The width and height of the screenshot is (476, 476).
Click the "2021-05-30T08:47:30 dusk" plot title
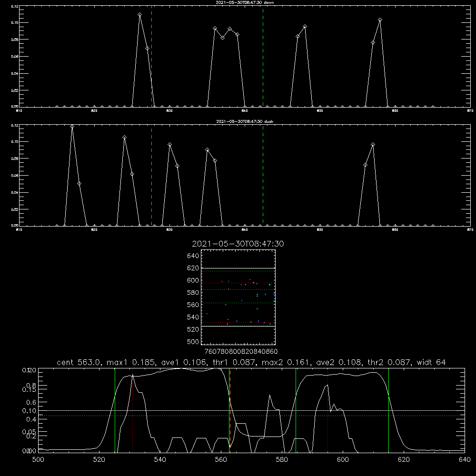click(x=245, y=121)
